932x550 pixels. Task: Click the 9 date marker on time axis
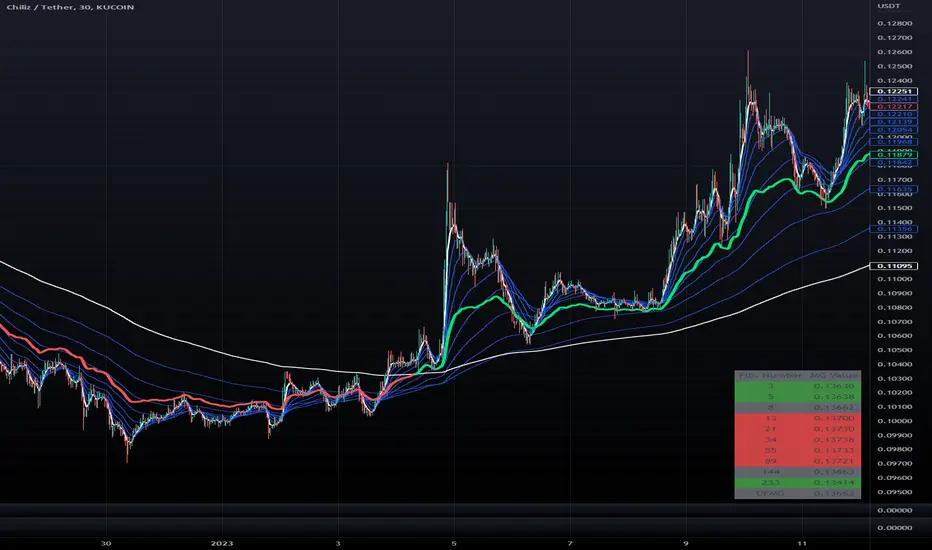tap(685, 543)
